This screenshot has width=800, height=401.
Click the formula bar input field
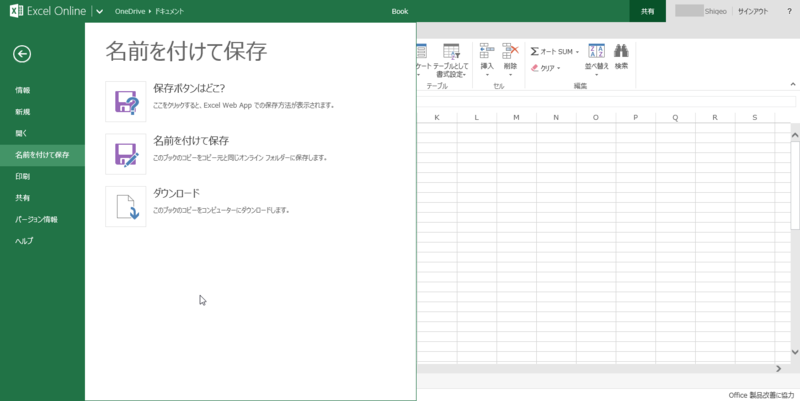point(607,101)
